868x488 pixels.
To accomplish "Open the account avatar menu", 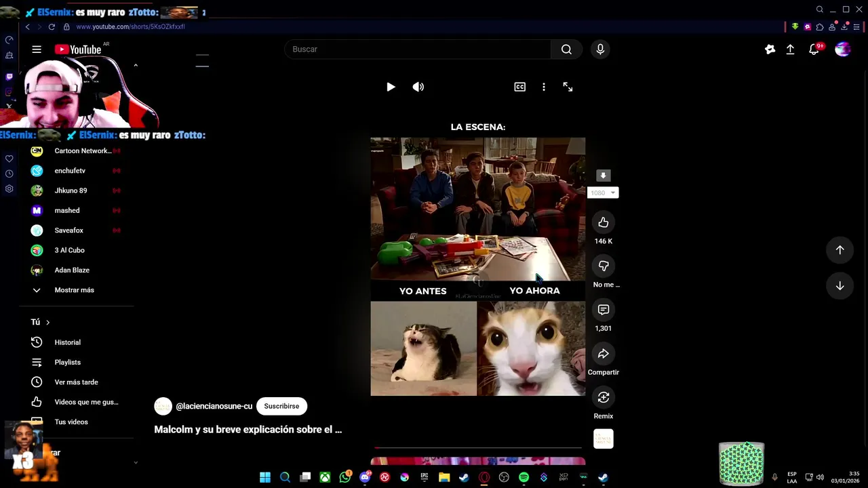I will point(843,49).
